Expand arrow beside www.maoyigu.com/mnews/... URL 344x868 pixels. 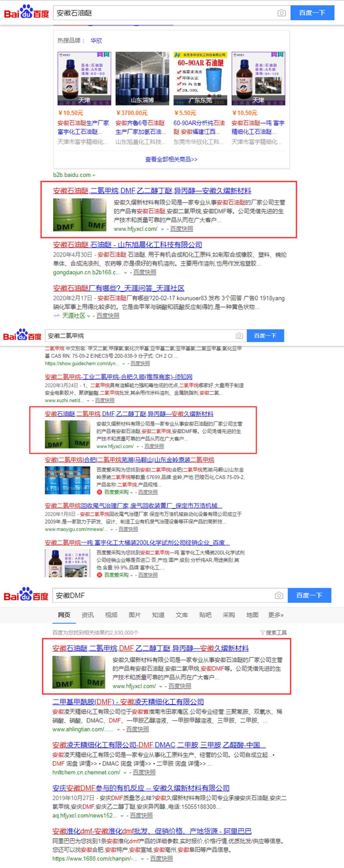point(112,530)
